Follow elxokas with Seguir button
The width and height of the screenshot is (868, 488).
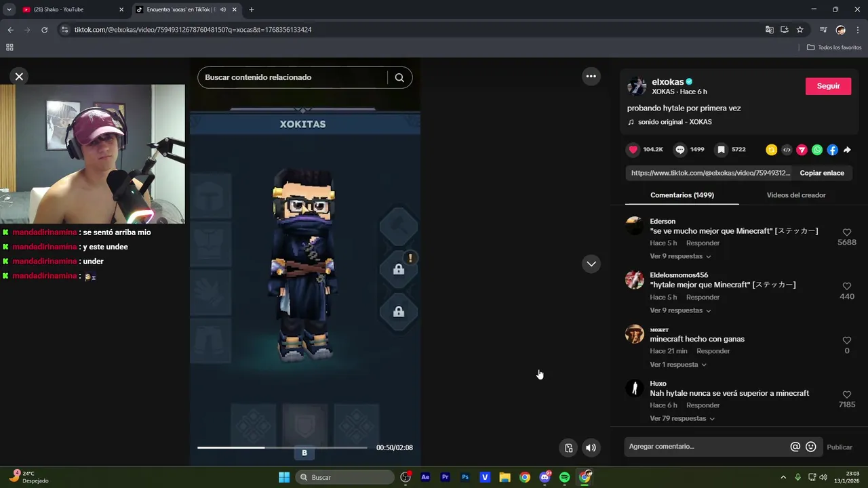[828, 86]
